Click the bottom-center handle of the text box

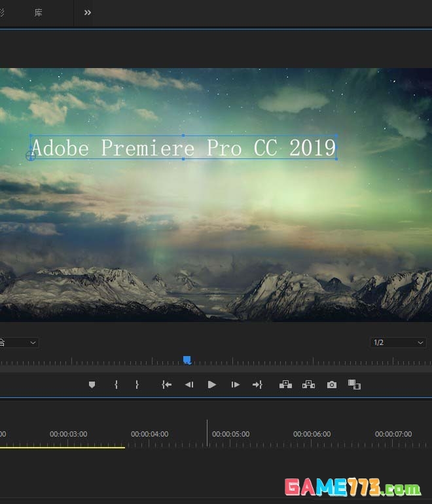[183, 159]
